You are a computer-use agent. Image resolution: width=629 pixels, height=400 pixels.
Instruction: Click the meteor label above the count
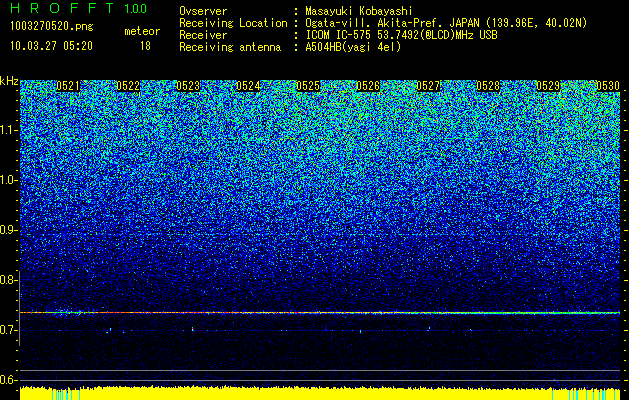coord(142,31)
